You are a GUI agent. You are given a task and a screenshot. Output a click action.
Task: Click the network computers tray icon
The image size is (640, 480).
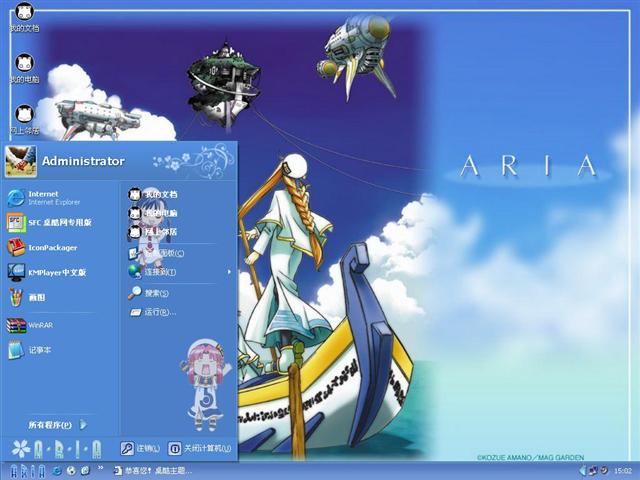click(593, 471)
